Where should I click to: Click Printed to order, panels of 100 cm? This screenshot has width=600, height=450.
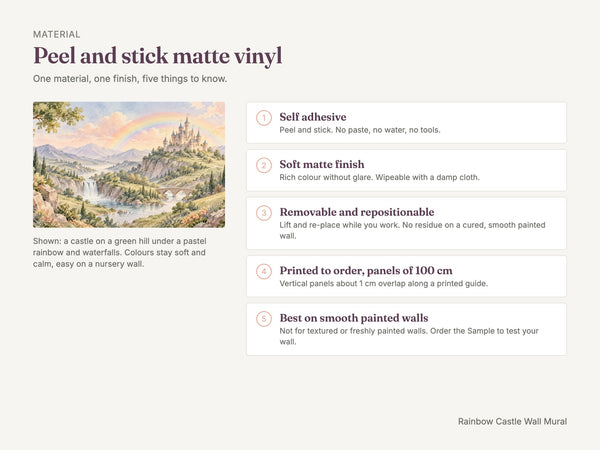tap(366, 271)
